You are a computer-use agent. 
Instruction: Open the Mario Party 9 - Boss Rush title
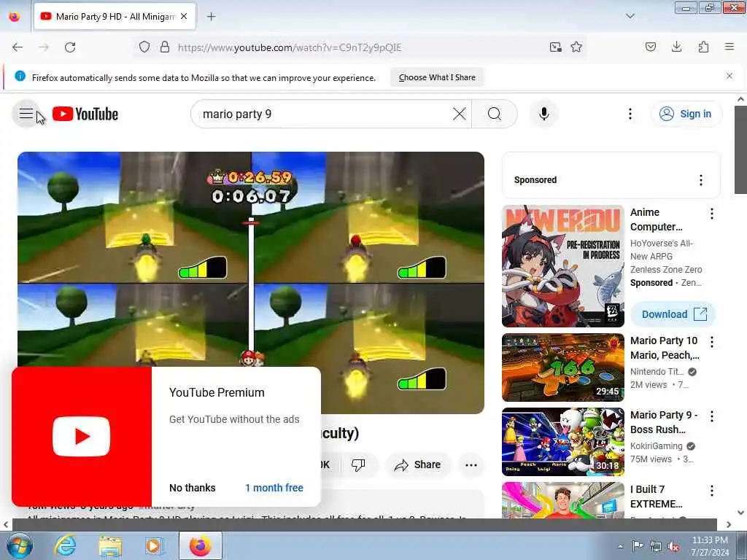tap(664, 422)
